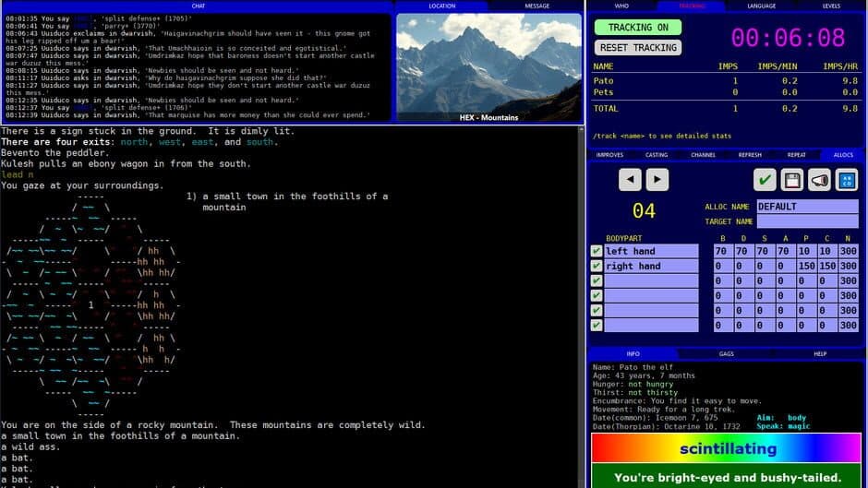The width and height of the screenshot is (868, 488).
Task: Click the 00:06:08 tracking timer
Action: (788, 38)
